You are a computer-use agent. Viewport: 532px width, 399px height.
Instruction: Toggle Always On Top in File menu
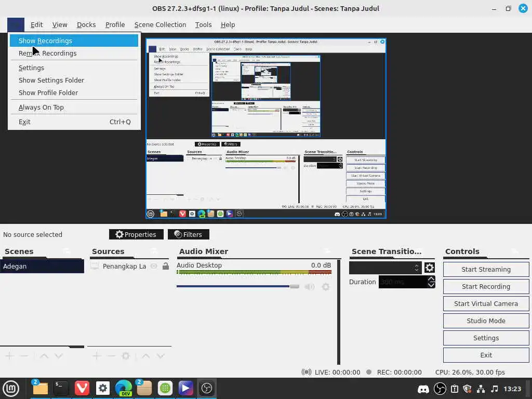tap(74, 107)
